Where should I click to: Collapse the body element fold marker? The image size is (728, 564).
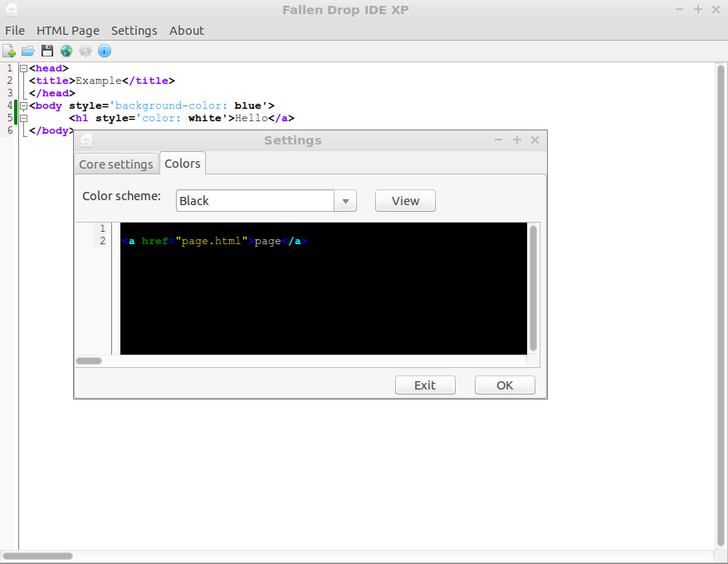coord(22,105)
